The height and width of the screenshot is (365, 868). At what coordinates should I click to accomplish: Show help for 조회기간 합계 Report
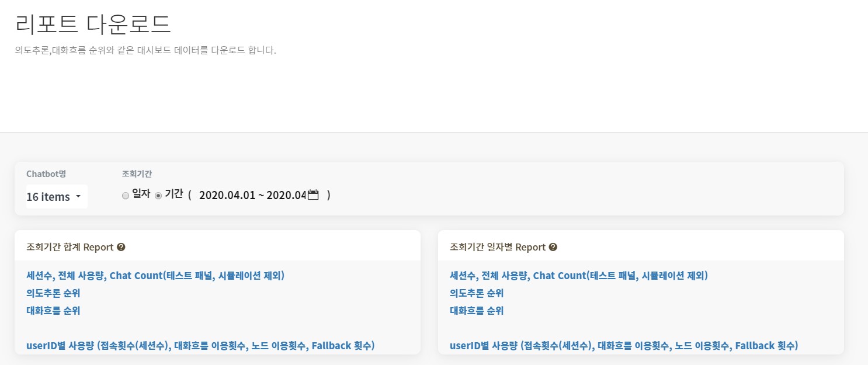coord(121,247)
